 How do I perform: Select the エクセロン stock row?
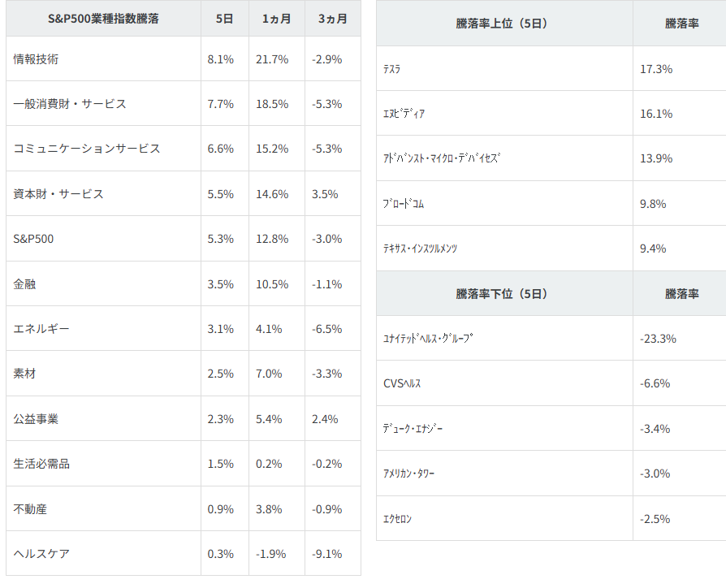point(398,518)
